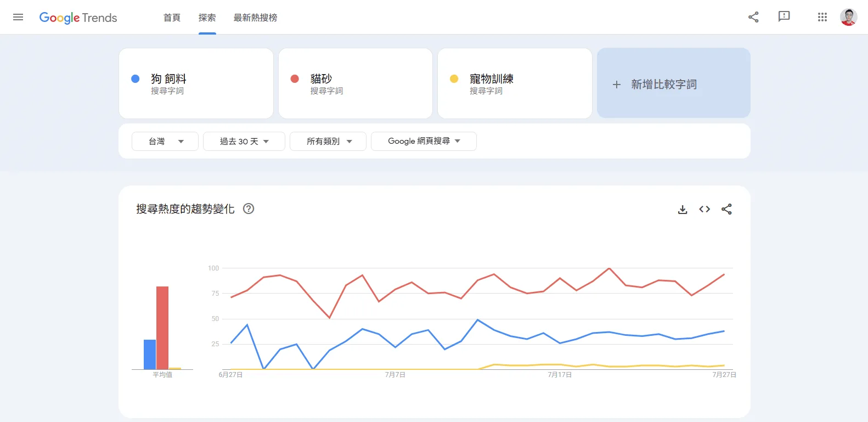Click the red average bar
Viewport: 868px width, 422px height.
(x=162, y=328)
